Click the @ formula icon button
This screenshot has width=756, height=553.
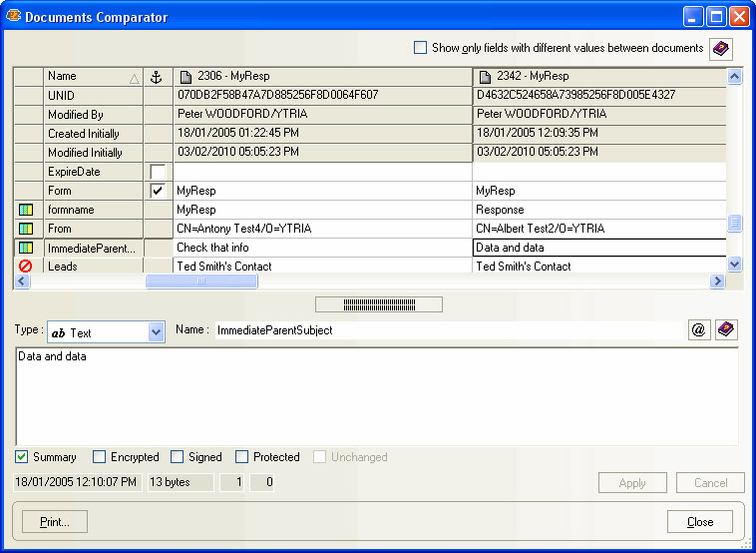pos(699,330)
